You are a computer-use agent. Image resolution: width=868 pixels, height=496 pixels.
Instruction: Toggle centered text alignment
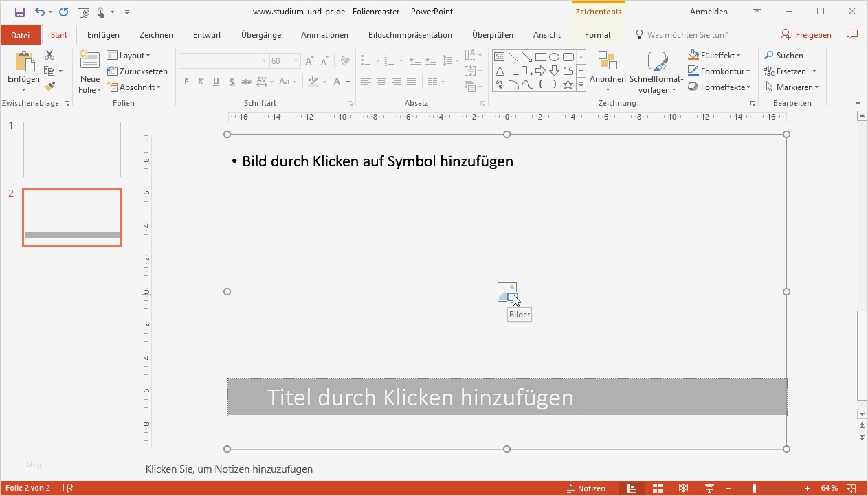coord(381,82)
